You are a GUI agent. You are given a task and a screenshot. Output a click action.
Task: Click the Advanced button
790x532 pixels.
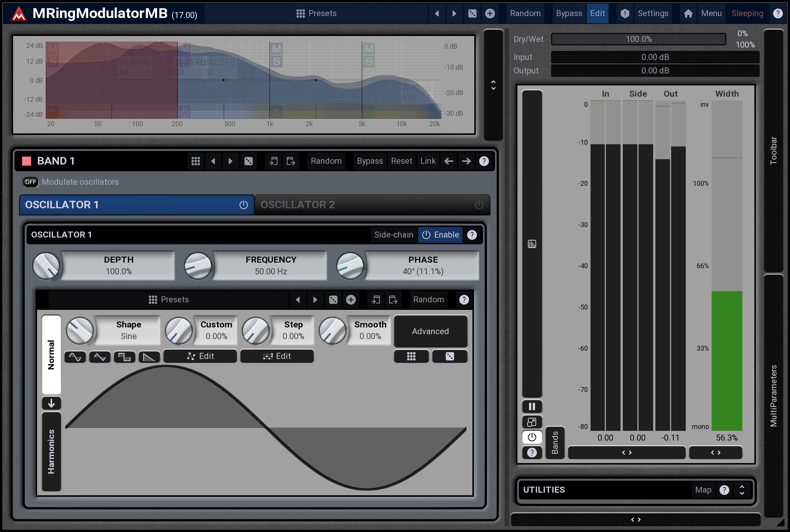point(430,331)
